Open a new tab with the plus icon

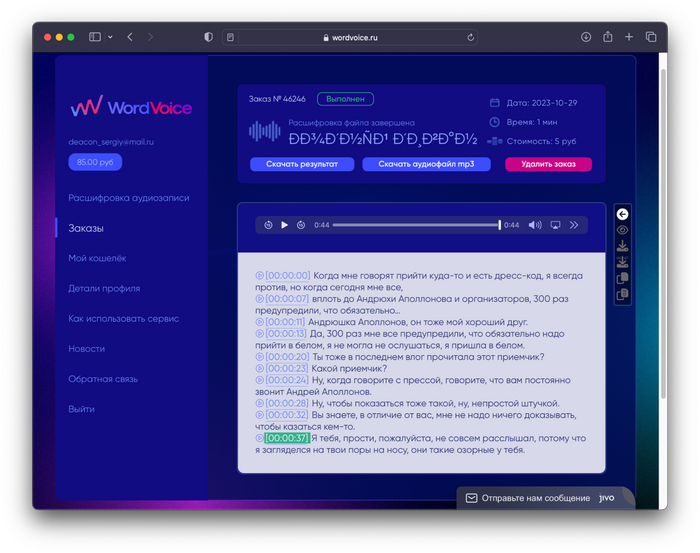point(629,37)
